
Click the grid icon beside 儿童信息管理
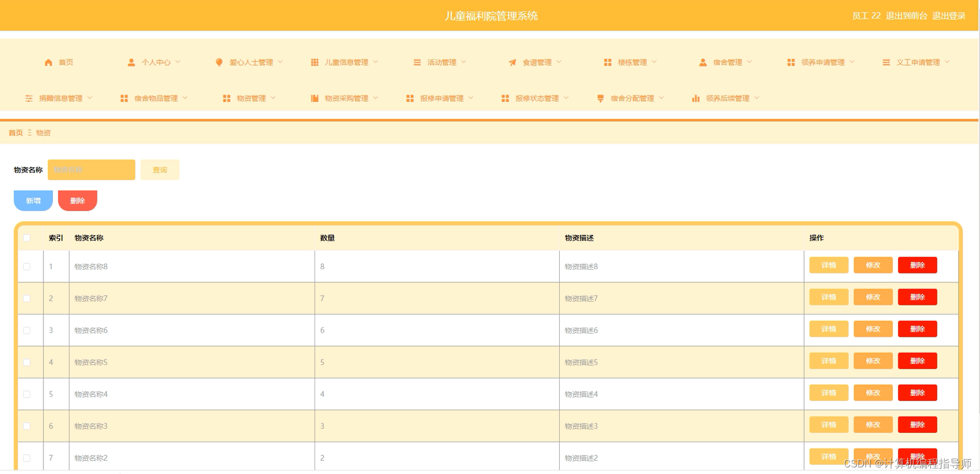(315, 62)
